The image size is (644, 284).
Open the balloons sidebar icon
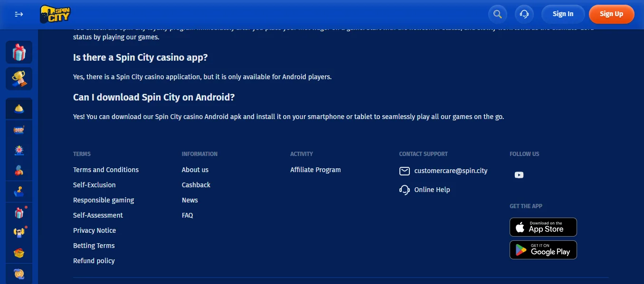(19, 171)
